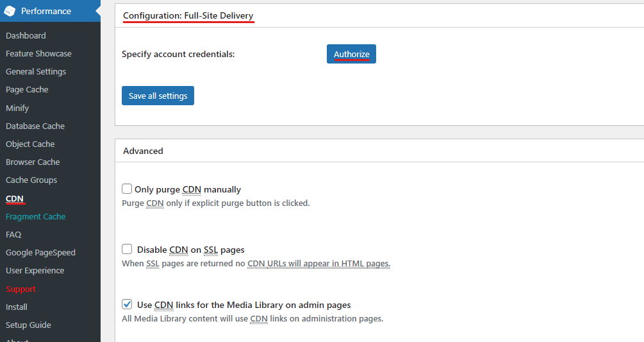Click 'Purge CDN only if explicit' description
Viewport: 644px width, 342px height.
click(x=216, y=203)
